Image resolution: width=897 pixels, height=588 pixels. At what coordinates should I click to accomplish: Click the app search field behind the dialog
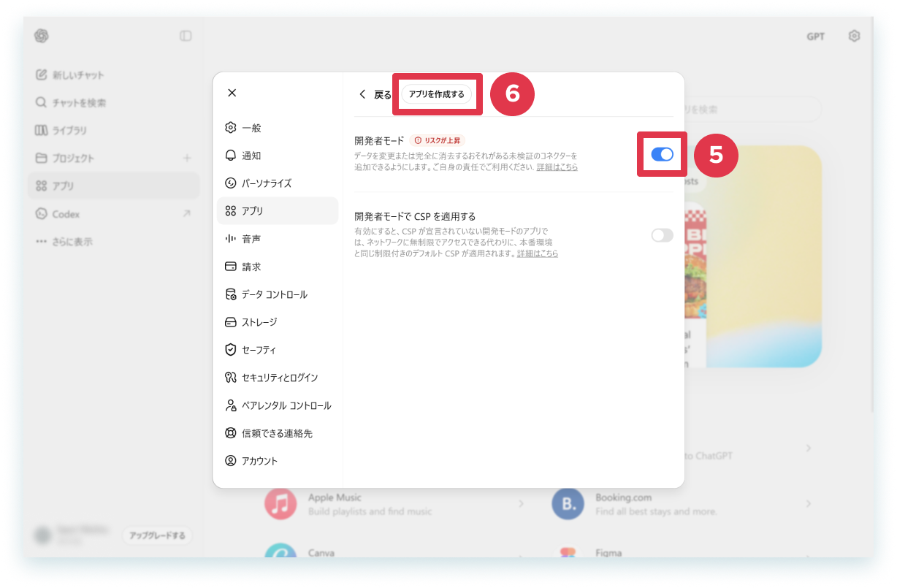pyautogui.click(x=752, y=109)
